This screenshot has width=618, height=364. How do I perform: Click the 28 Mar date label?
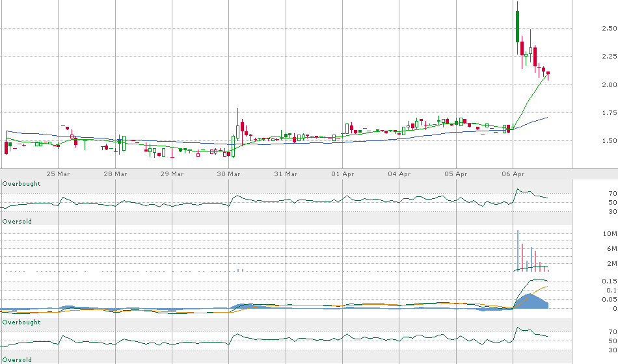(x=115, y=174)
